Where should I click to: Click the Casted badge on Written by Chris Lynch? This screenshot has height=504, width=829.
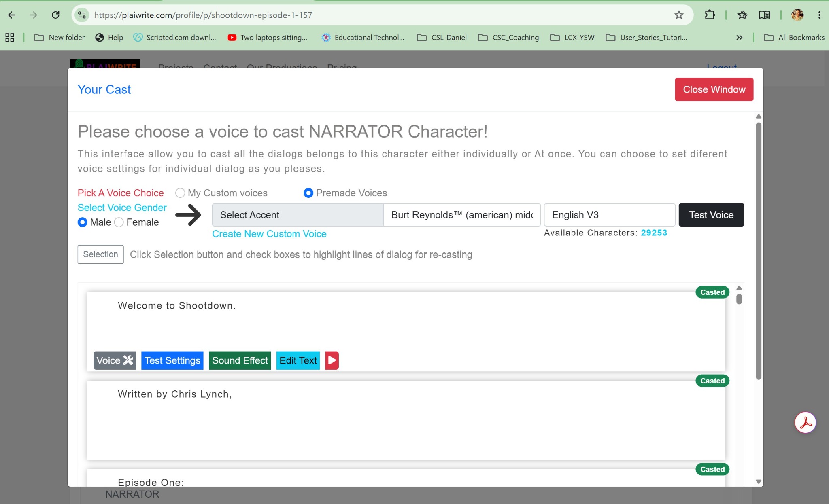click(x=712, y=381)
